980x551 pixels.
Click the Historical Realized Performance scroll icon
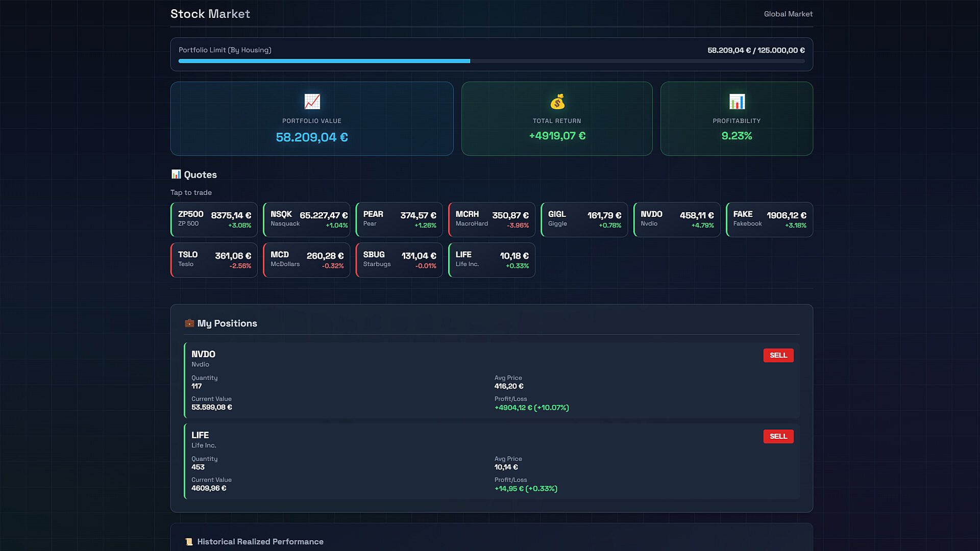(x=189, y=542)
